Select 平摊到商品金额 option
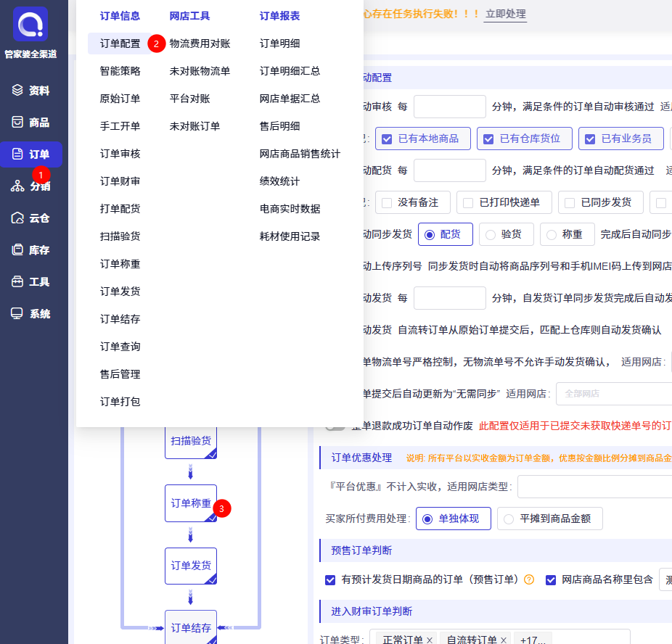Image resolution: width=672 pixels, height=644 pixels. (550, 519)
